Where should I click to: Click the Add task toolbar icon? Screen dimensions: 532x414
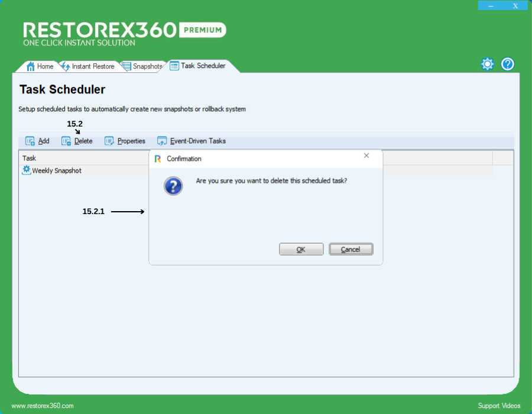[x=30, y=141]
